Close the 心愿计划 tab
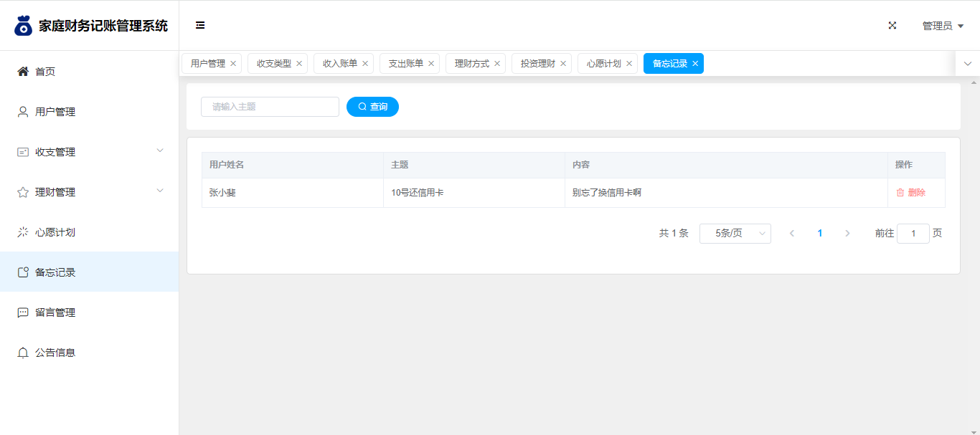 [x=629, y=64]
